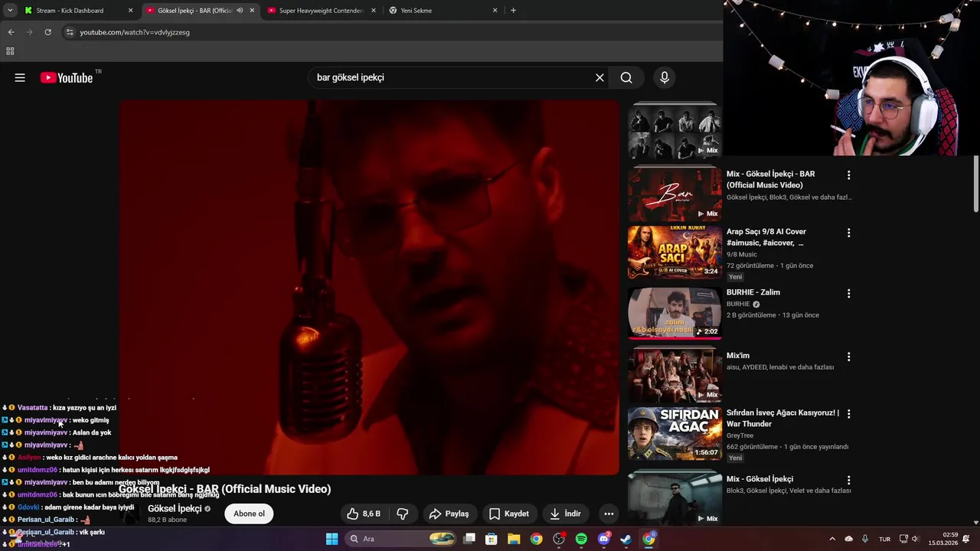Image resolution: width=980 pixels, height=551 pixels.
Task: Open Arap Saçı 9/8 AI Cover title
Action: [x=766, y=237]
